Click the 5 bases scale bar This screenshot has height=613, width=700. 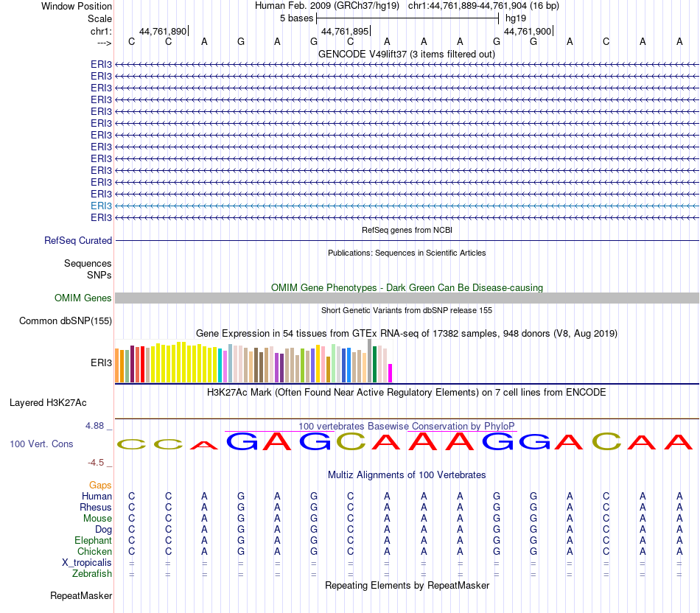407,18
